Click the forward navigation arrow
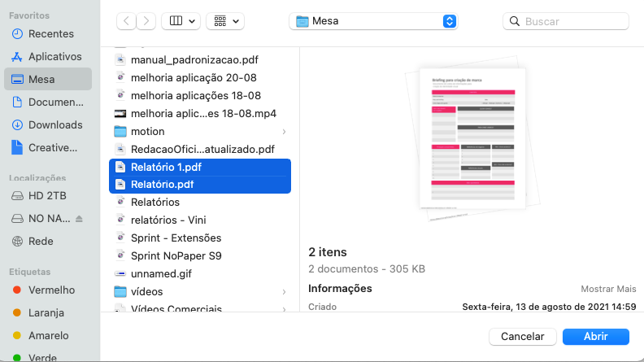This screenshot has height=362, width=644. [146, 21]
